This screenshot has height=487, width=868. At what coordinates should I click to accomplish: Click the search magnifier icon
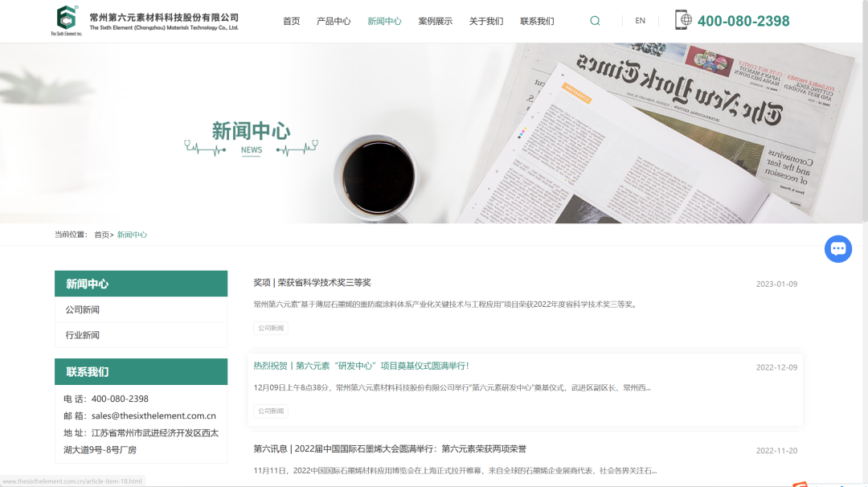594,20
